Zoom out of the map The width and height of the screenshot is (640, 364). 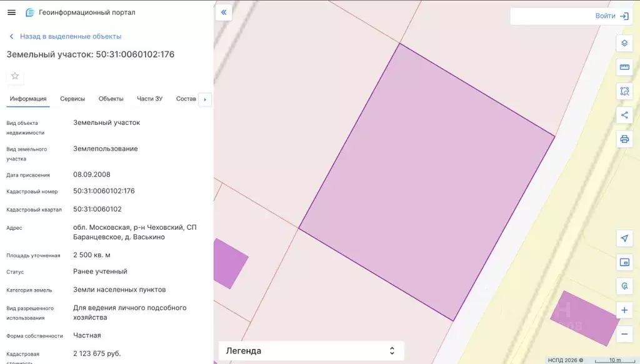tap(624, 334)
